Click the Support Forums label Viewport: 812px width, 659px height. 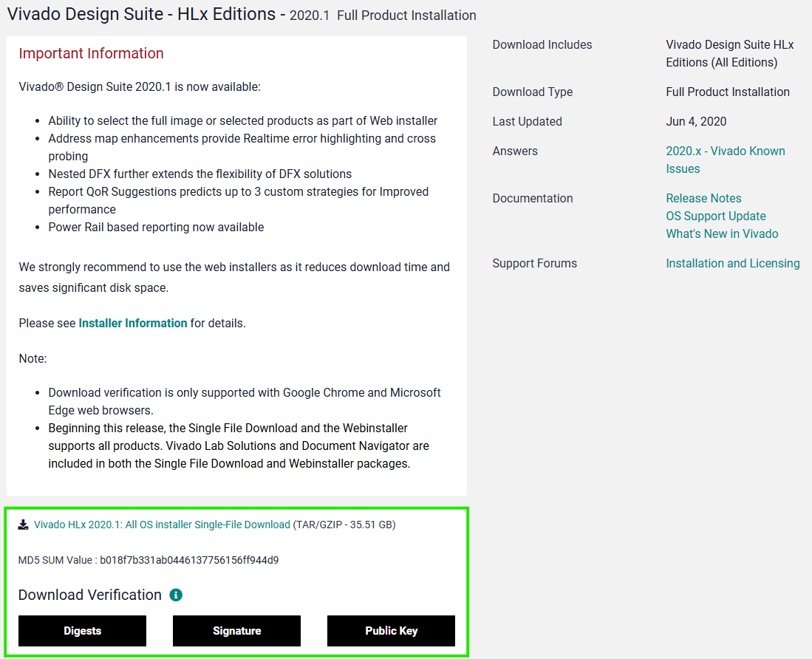(534, 263)
